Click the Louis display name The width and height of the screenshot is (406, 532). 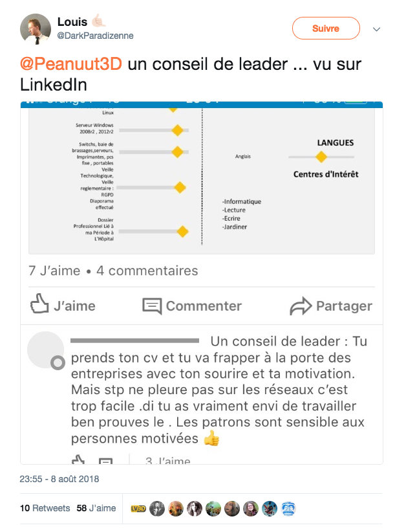72,23
